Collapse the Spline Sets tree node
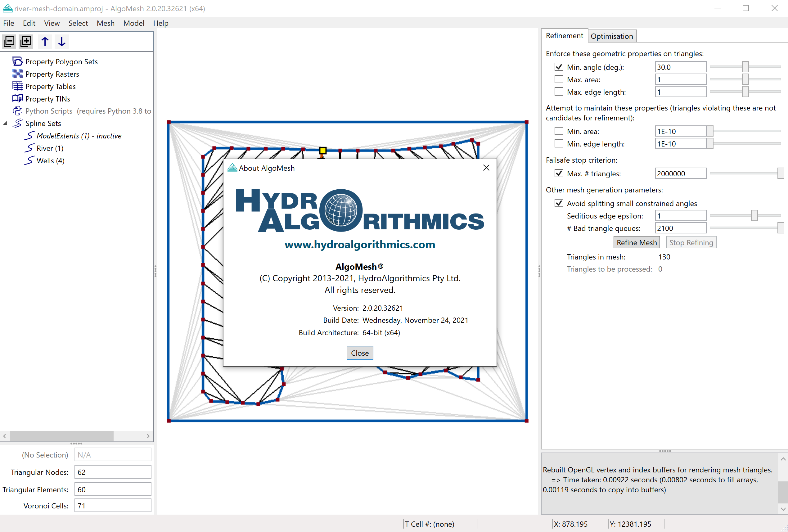 point(5,124)
